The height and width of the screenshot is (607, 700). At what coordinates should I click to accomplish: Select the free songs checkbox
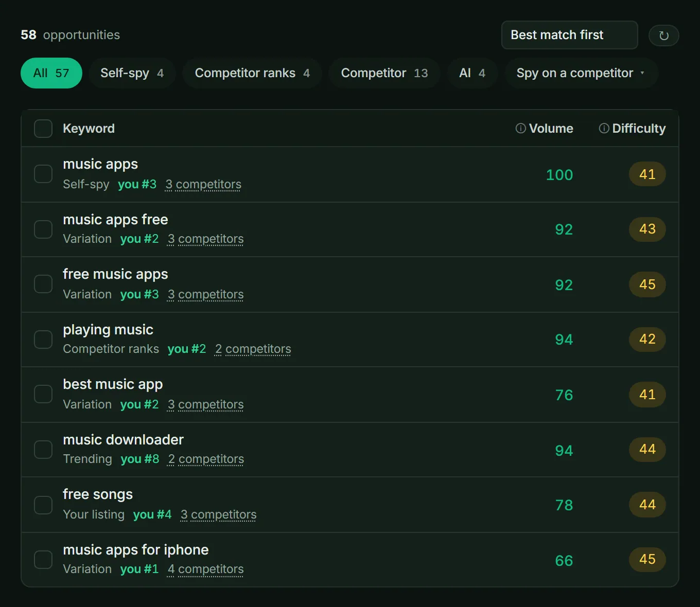43,505
